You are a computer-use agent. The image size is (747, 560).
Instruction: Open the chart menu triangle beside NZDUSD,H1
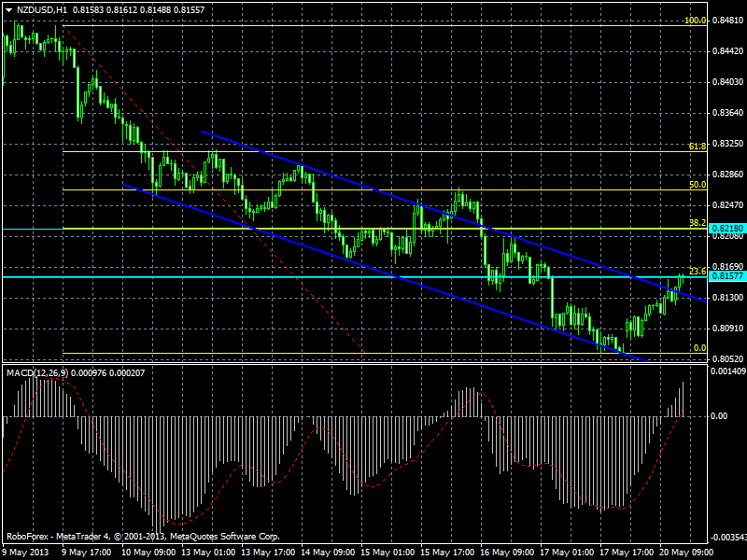9,10
